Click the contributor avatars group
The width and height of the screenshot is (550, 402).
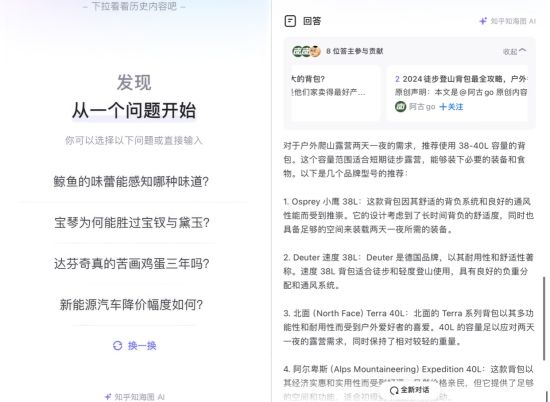click(x=306, y=51)
